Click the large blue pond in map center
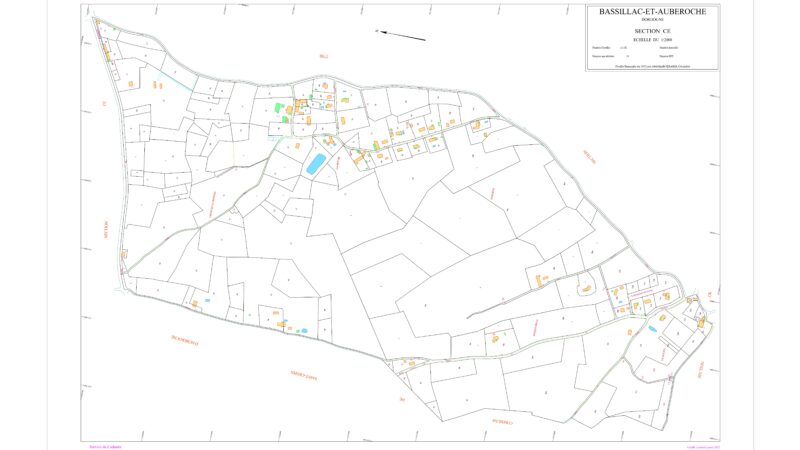The width and height of the screenshot is (800, 450). (x=316, y=164)
